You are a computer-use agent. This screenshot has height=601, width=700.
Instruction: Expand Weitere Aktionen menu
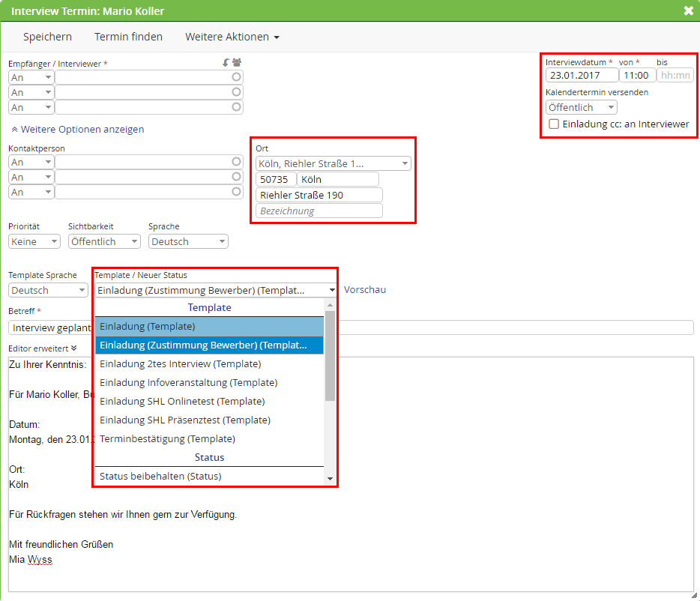(x=232, y=37)
